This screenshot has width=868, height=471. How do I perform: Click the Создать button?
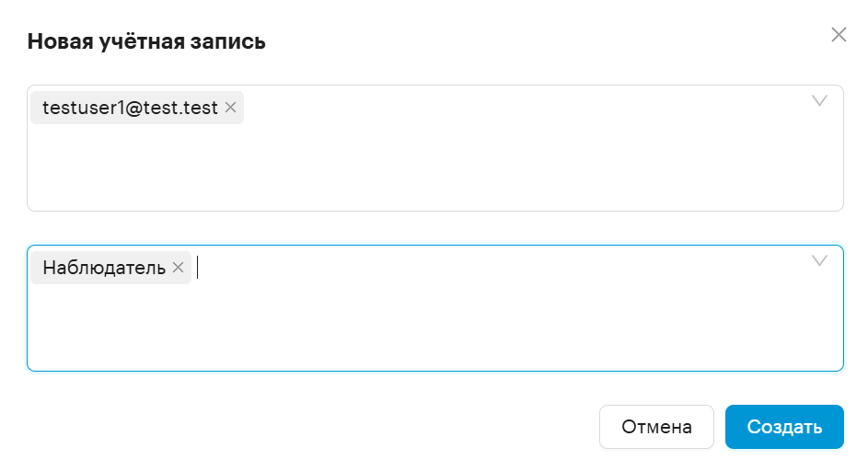coord(784,427)
